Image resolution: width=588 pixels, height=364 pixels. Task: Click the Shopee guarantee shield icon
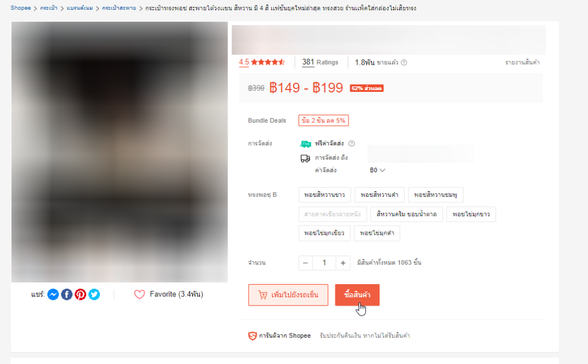pyautogui.click(x=253, y=336)
